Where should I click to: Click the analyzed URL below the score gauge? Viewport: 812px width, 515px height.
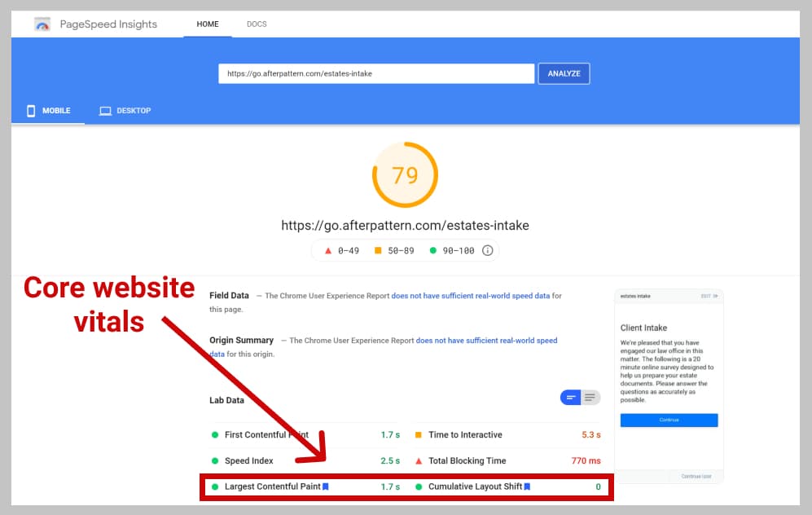point(405,226)
